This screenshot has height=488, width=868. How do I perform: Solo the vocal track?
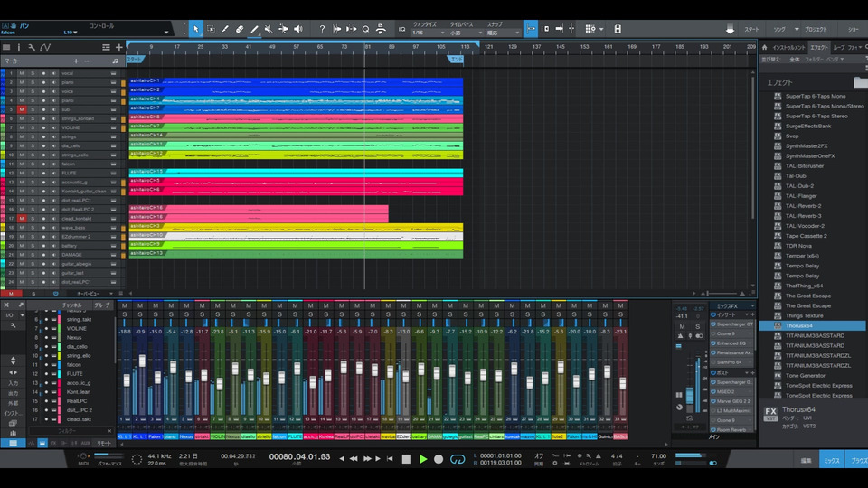coord(32,72)
